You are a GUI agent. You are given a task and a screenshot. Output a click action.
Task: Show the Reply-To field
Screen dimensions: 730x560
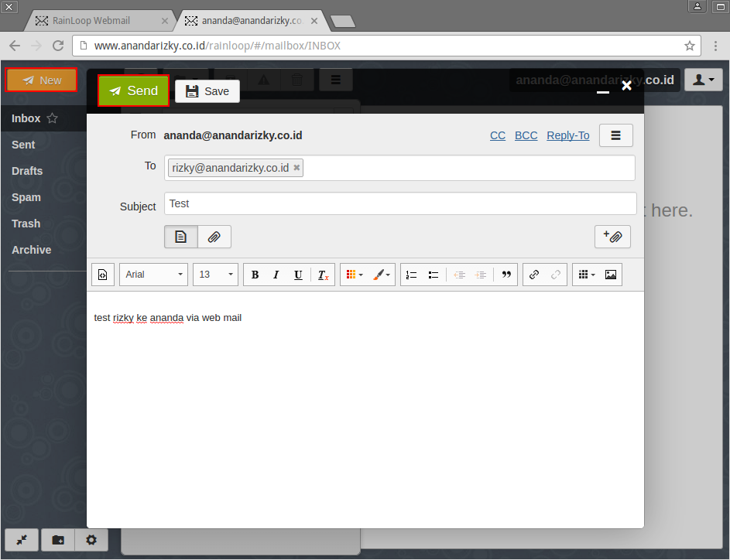568,135
